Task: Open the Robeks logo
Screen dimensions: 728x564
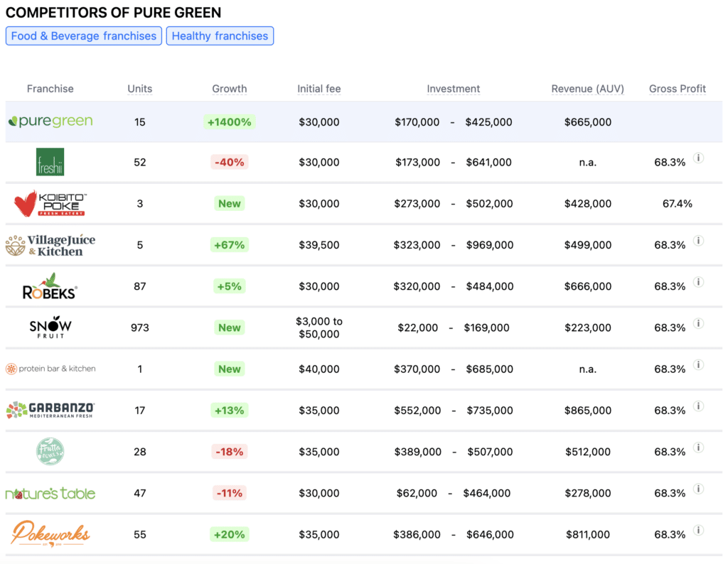Action: pos(50,286)
